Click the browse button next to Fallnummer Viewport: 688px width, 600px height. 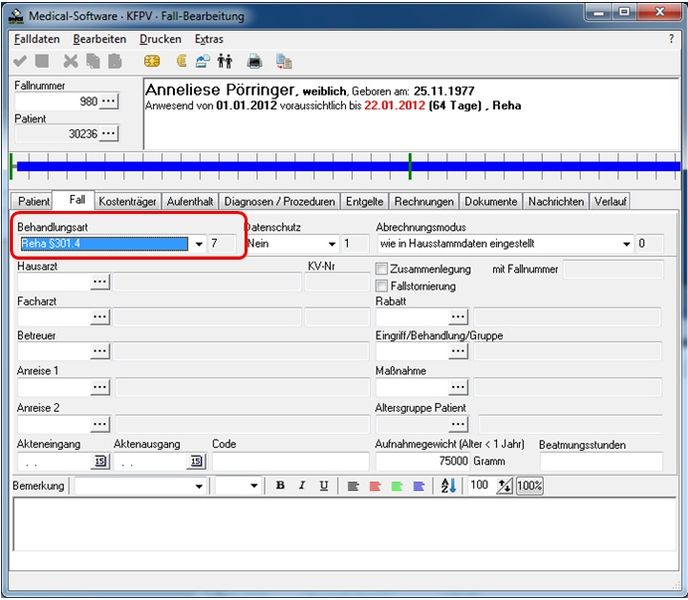coord(109,101)
